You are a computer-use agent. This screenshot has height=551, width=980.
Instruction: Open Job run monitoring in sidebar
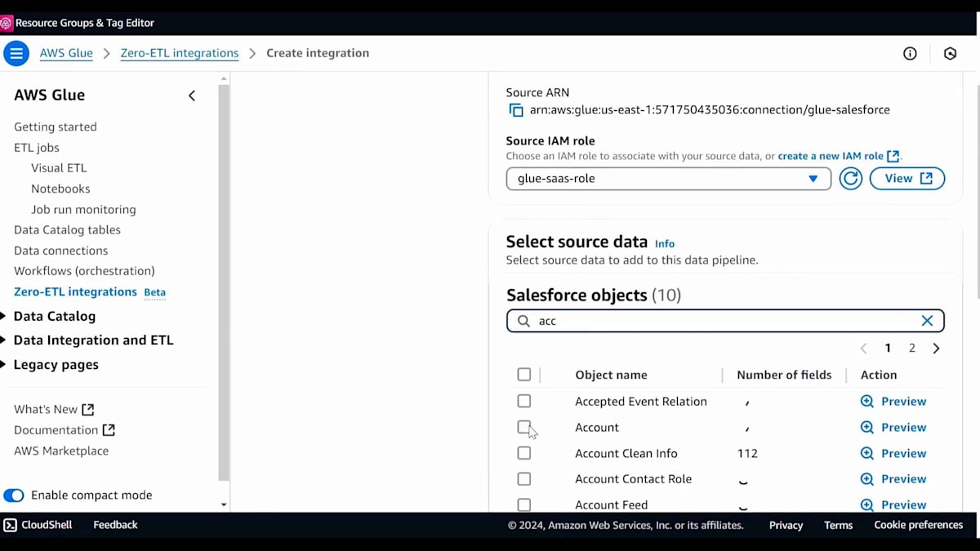[83, 210]
